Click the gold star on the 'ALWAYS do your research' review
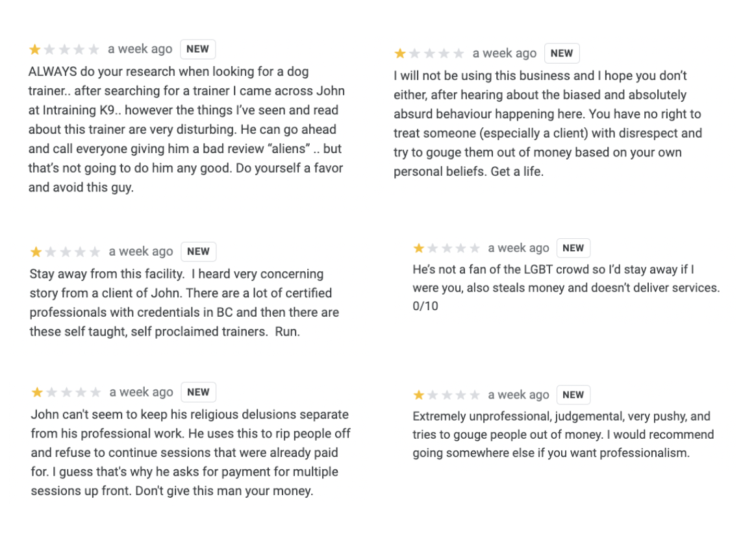The width and height of the screenshot is (756, 540). click(34, 49)
